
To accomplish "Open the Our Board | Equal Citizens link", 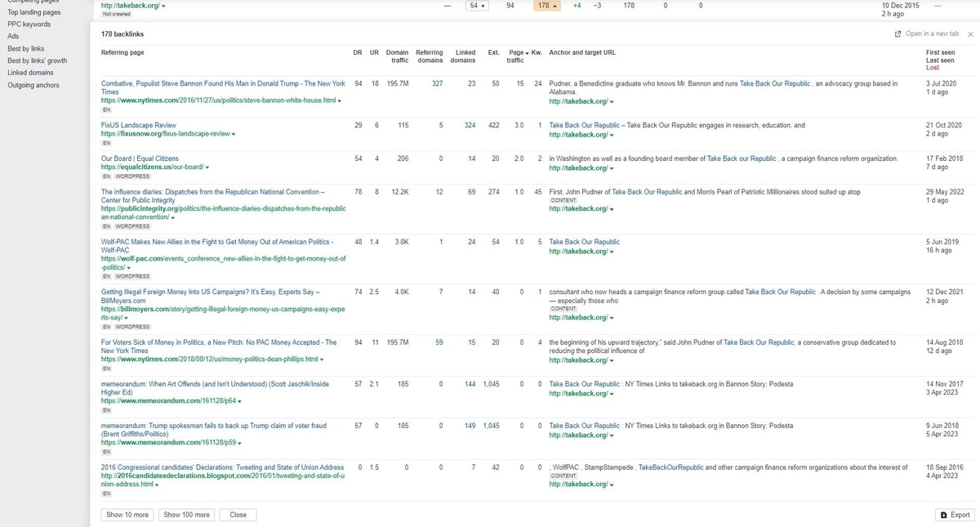I will tap(140, 159).
